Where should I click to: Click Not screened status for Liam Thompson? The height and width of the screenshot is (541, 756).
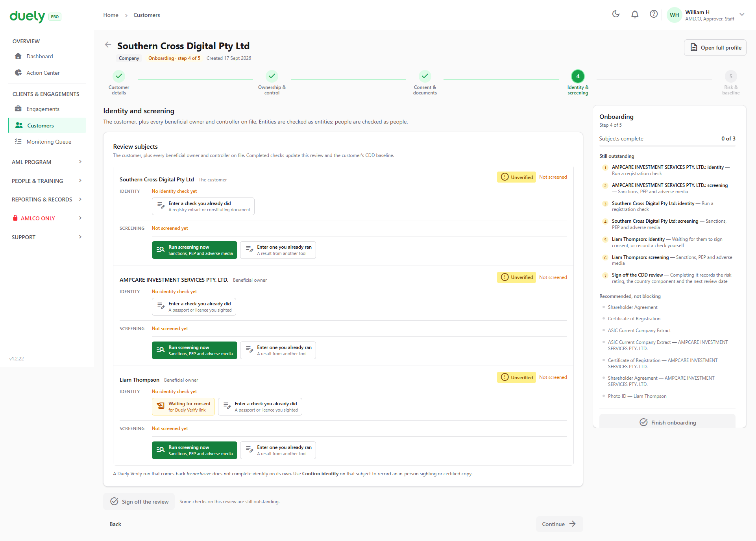click(553, 377)
